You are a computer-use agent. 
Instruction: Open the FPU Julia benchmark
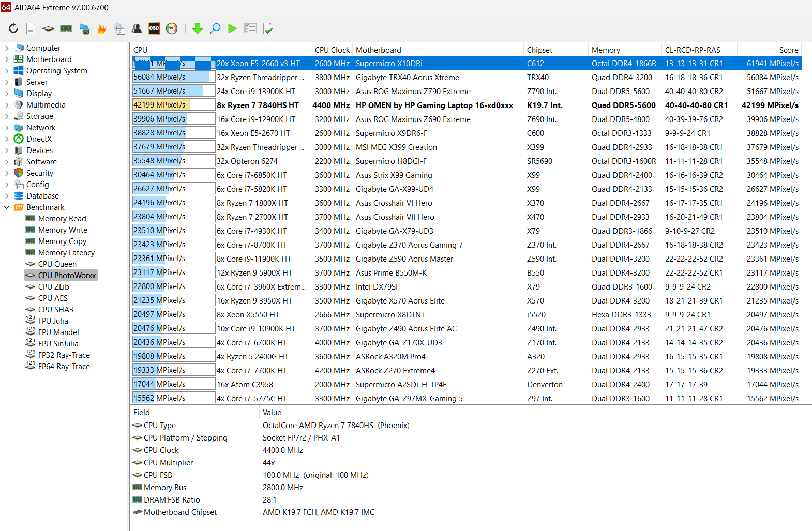(x=53, y=321)
